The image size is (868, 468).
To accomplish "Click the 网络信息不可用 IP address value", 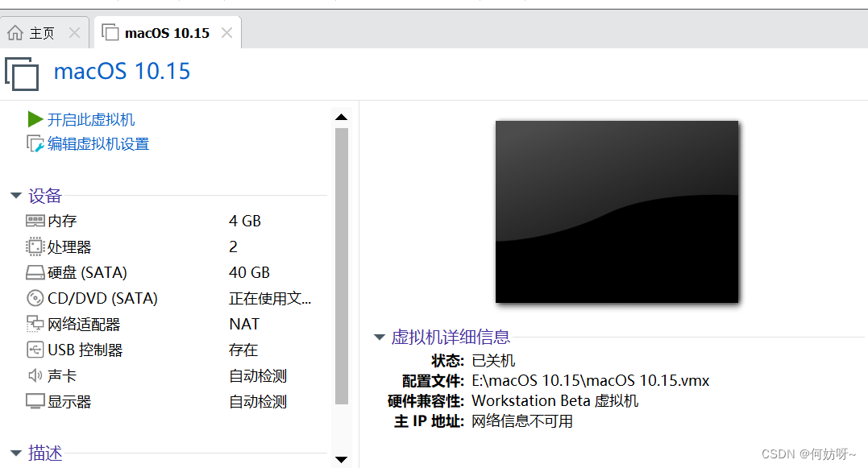I will tap(522, 421).
